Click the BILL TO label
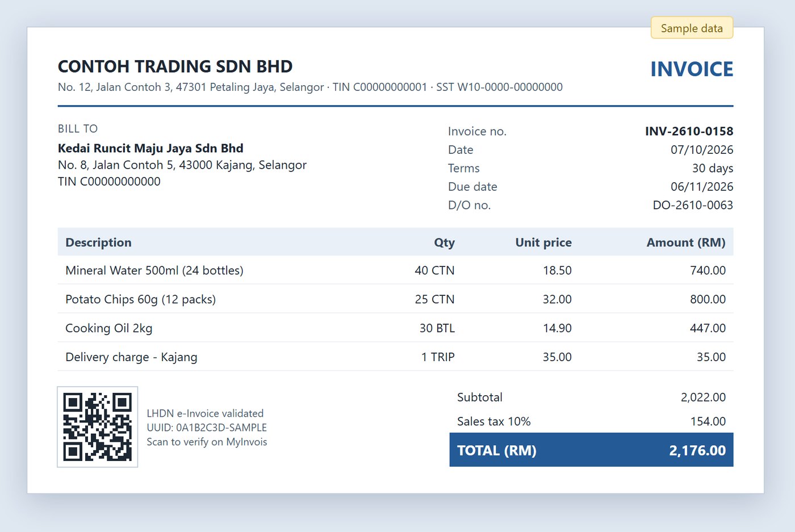Image resolution: width=795 pixels, height=532 pixels. pos(78,129)
